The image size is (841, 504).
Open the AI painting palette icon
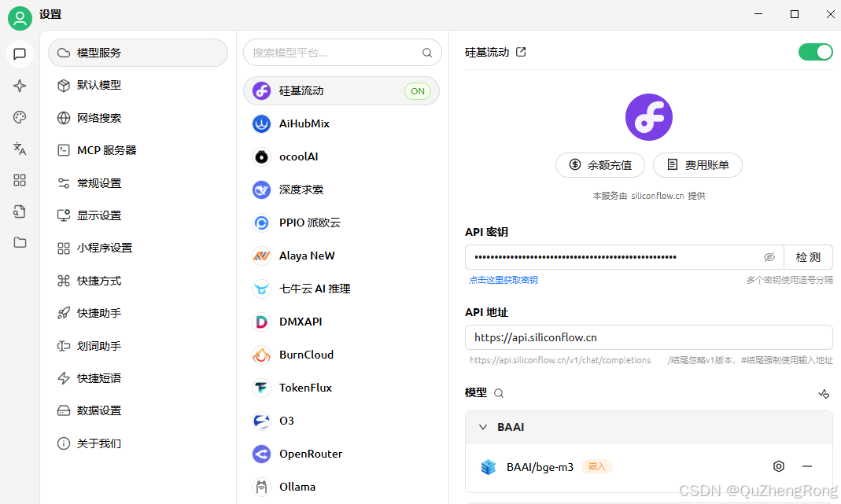(x=19, y=117)
